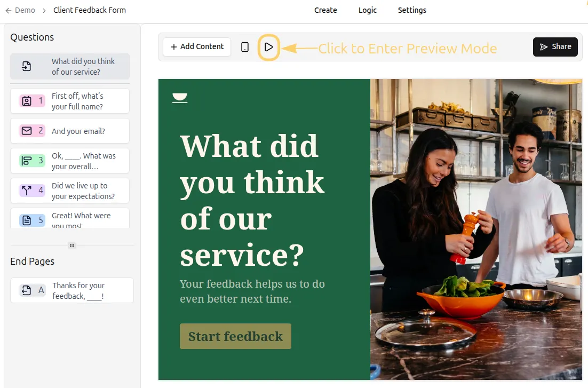Click the Start feedback button

click(235, 336)
